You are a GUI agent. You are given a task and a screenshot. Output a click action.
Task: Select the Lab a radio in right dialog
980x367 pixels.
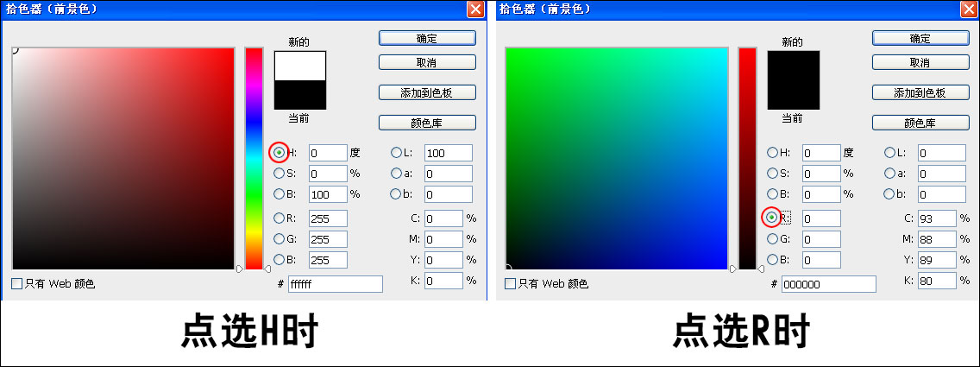[x=889, y=174]
